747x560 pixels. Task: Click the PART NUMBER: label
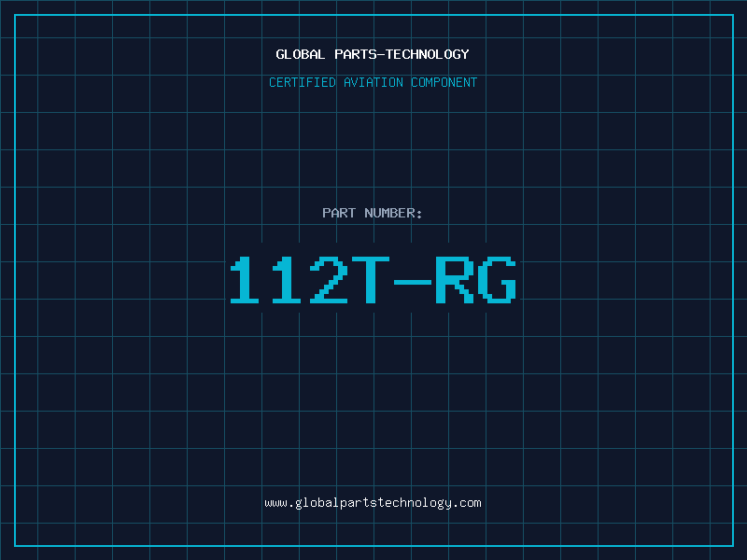coord(373,213)
